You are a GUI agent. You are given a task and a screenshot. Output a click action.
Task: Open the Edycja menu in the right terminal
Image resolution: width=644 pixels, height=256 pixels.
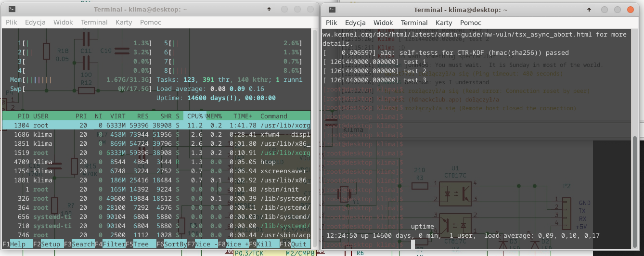[355, 23]
